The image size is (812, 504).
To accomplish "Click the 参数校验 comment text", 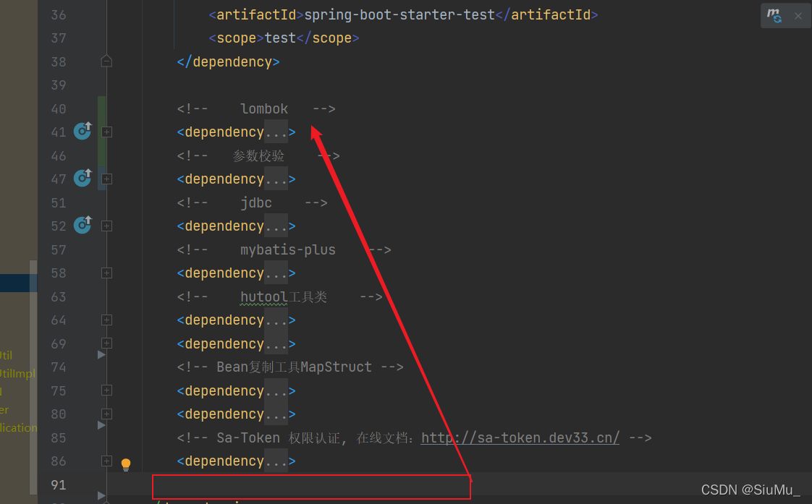I will (258, 155).
